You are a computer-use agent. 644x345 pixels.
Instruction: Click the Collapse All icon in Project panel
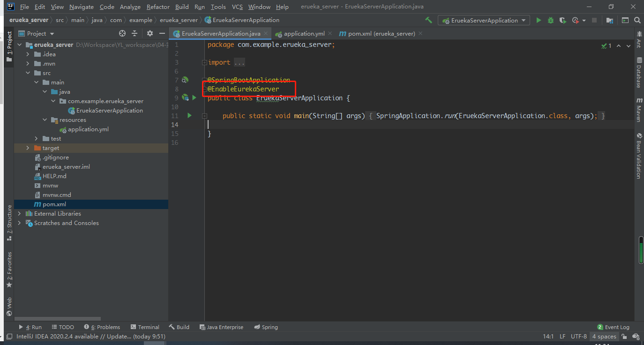coord(135,33)
